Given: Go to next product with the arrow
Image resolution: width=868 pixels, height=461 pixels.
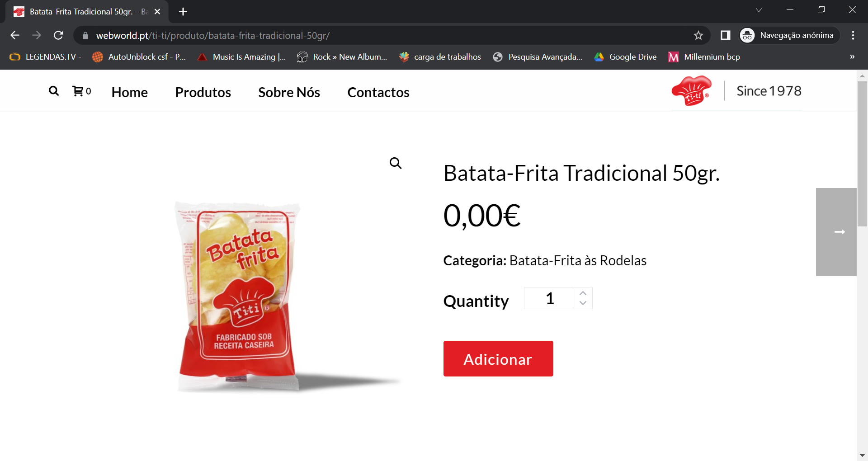Looking at the screenshot, I should 836,232.
